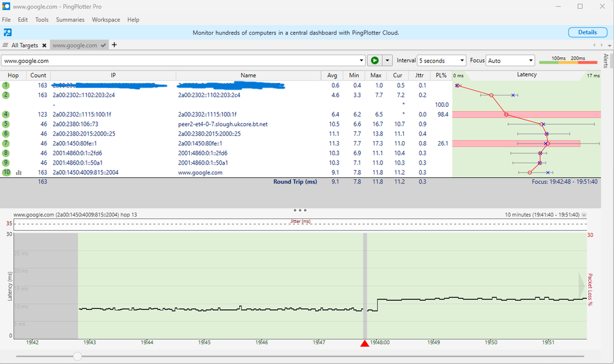
Task: Click the Details button in the banner
Action: 587,33
